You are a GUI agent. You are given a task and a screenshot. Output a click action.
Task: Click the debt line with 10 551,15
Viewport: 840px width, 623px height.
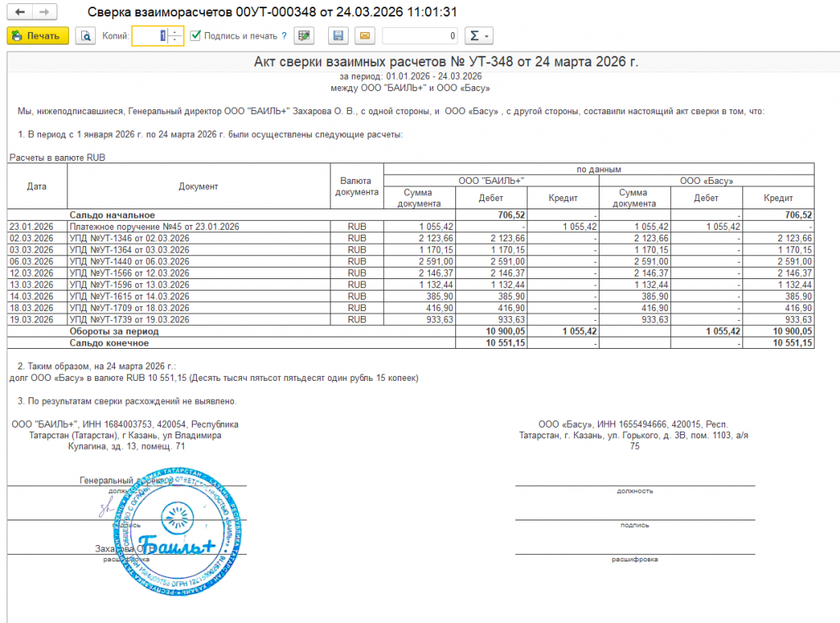[214, 378]
